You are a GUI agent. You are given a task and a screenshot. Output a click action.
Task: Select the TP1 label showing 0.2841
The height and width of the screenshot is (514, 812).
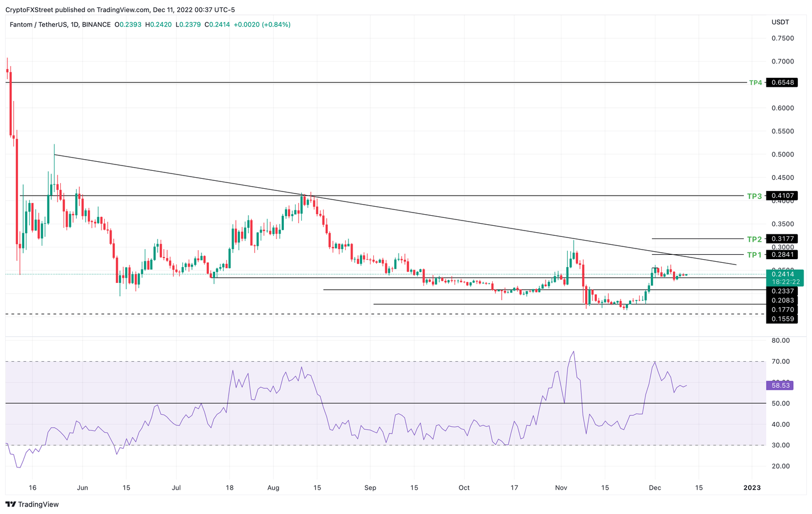pyautogui.click(x=782, y=255)
